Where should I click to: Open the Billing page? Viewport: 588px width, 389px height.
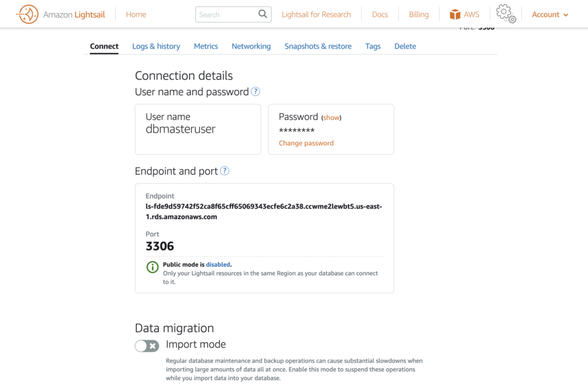[x=419, y=14]
